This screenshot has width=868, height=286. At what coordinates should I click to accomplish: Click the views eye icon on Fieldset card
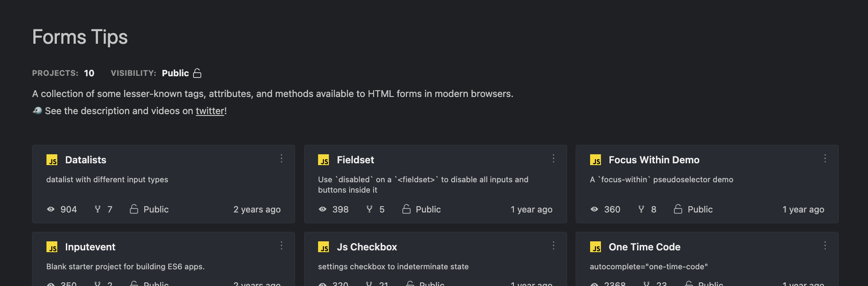click(x=323, y=209)
